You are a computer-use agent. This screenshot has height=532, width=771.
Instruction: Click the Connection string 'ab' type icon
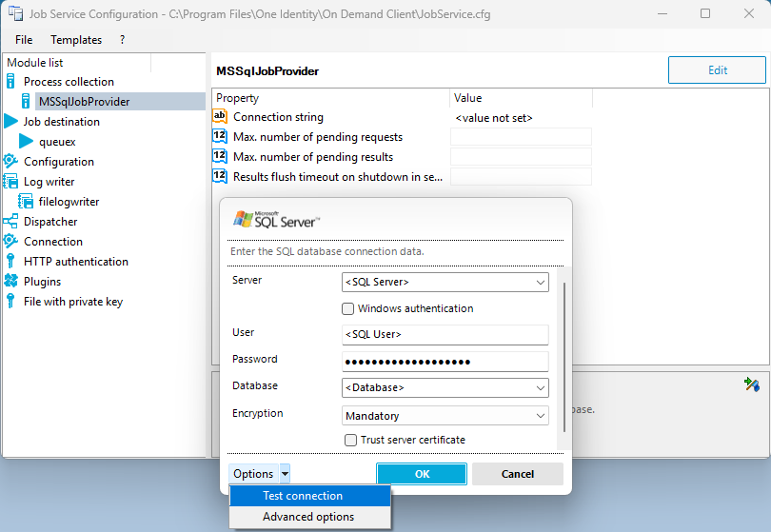(x=219, y=116)
